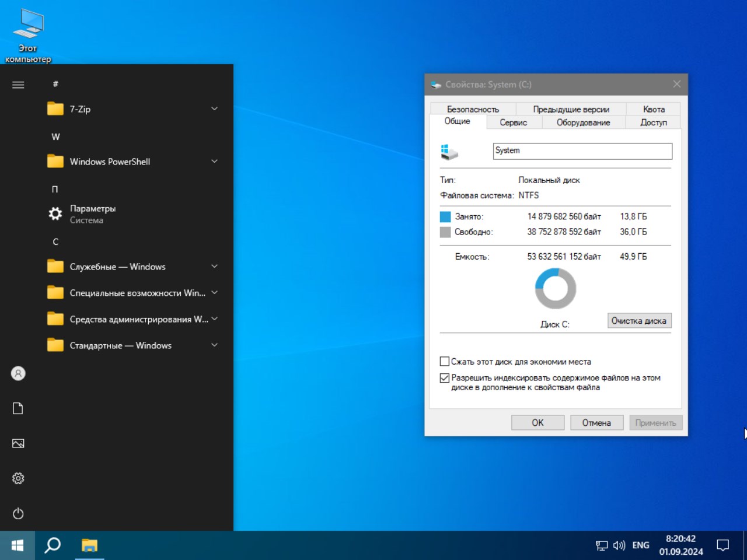Click the taskbar search magnifier icon
The height and width of the screenshot is (560, 747).
pyautogui.click(x=53, y=545)
